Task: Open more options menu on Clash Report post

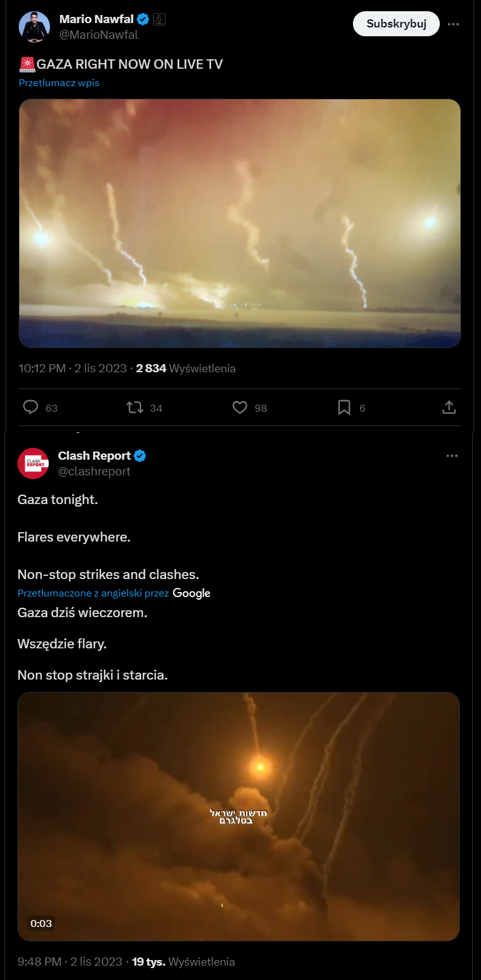Action: tap(452, 456)
